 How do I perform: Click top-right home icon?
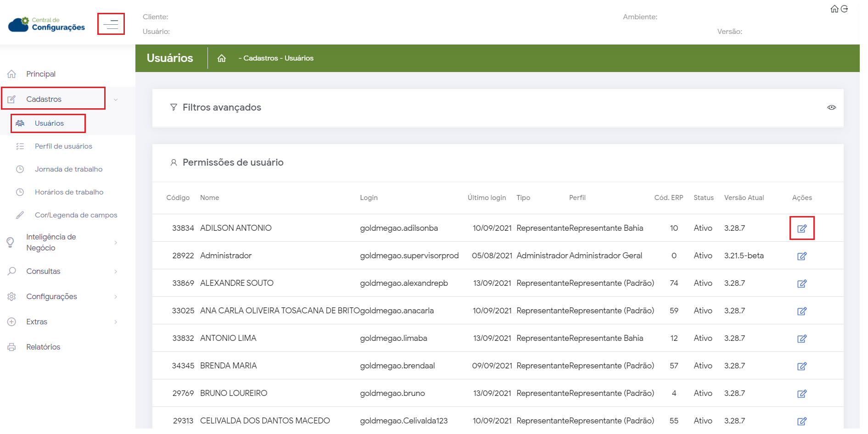click(x=834, y=9)
